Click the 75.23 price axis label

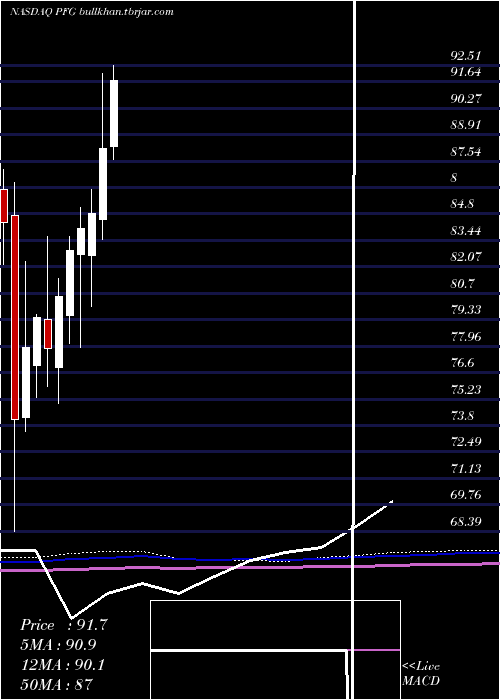click(x=466, y=389)
